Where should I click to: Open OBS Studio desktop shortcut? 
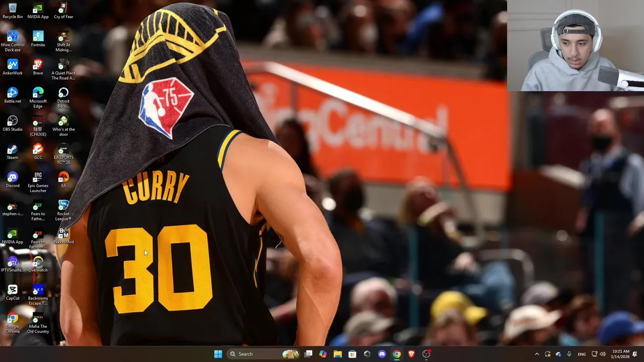(x=13, y=124)
